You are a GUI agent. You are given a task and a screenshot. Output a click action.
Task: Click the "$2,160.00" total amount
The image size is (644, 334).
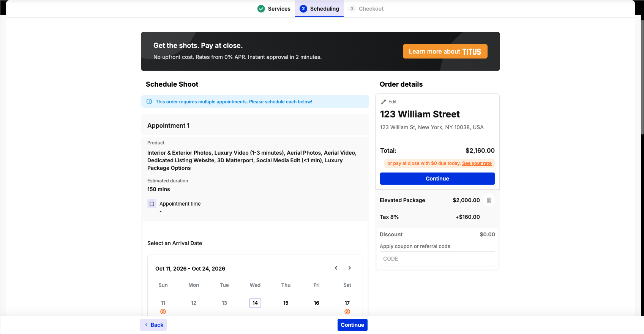pos(480,150)
